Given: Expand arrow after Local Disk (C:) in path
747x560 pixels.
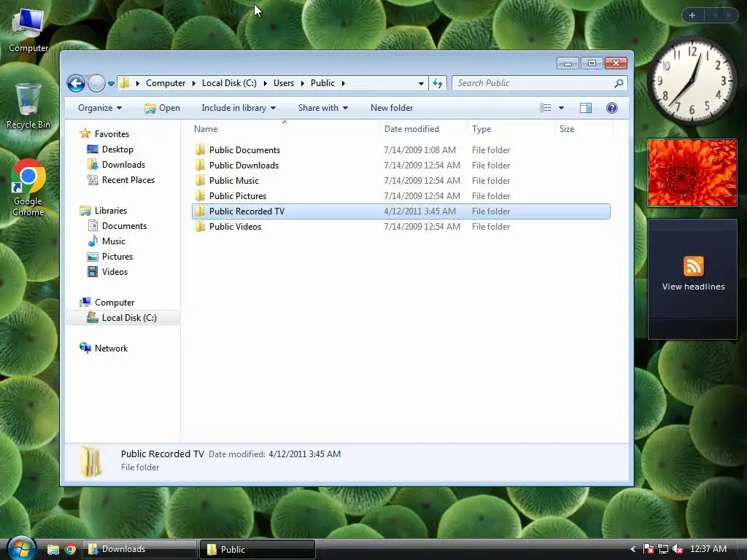Looking at the screenshot, I should (x=266, y=83).
